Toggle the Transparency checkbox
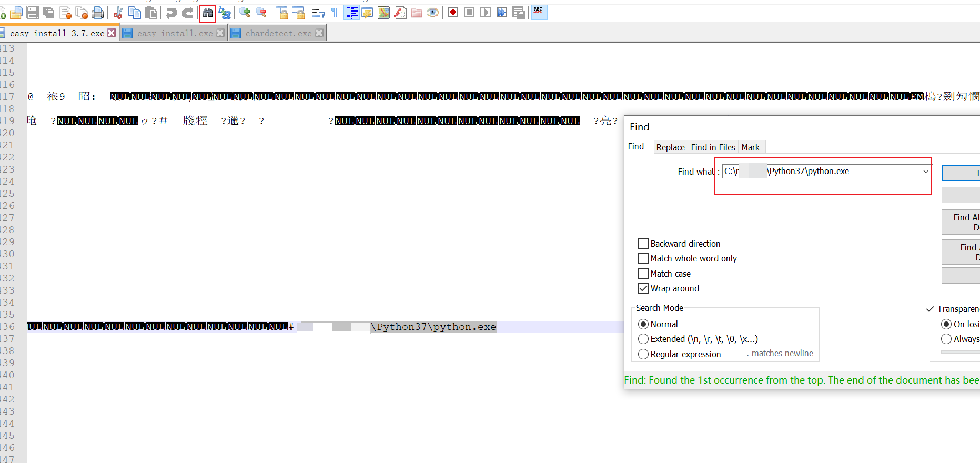 pyautogui.click(x=930, y=309)
